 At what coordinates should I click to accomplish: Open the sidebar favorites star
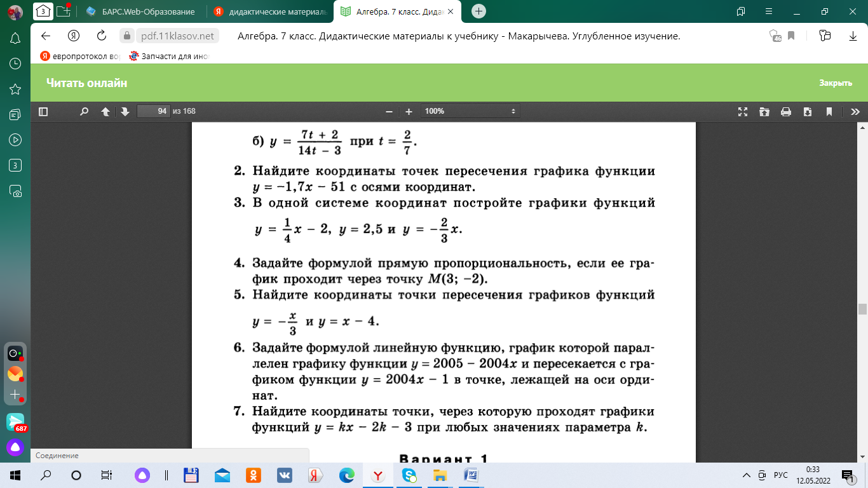[15, 89]
